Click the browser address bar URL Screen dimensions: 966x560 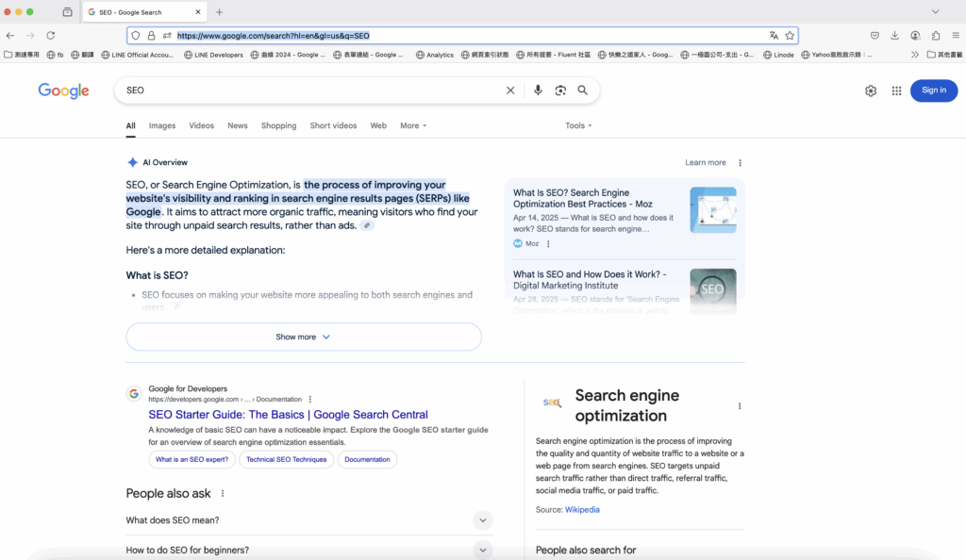click(273, 36)
